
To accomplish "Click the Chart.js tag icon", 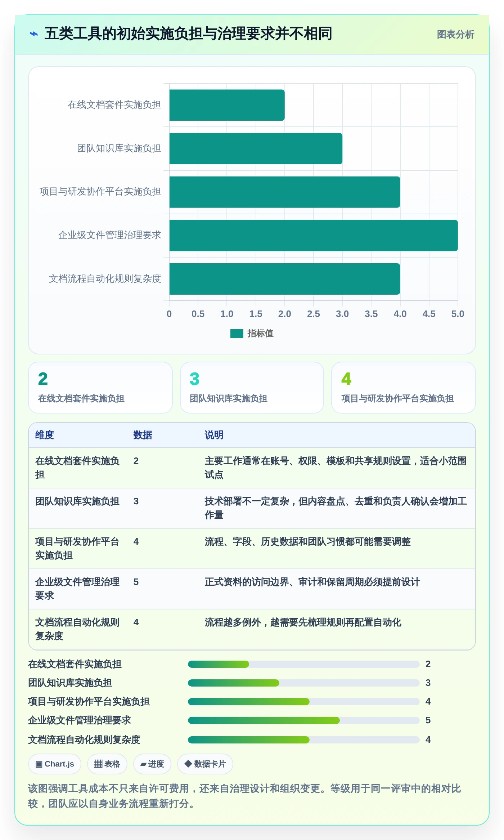I will pyautogui.click(x=39, y=764).
